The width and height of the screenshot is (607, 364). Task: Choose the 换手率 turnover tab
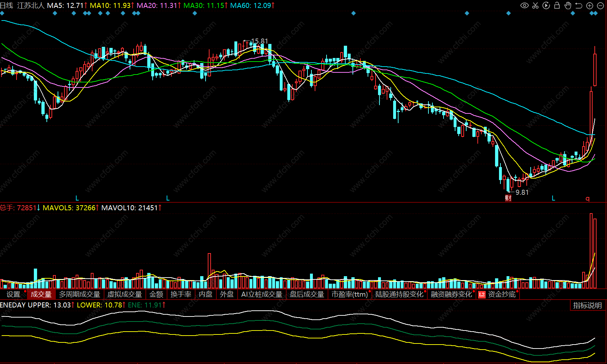click(x=181, y=294)
